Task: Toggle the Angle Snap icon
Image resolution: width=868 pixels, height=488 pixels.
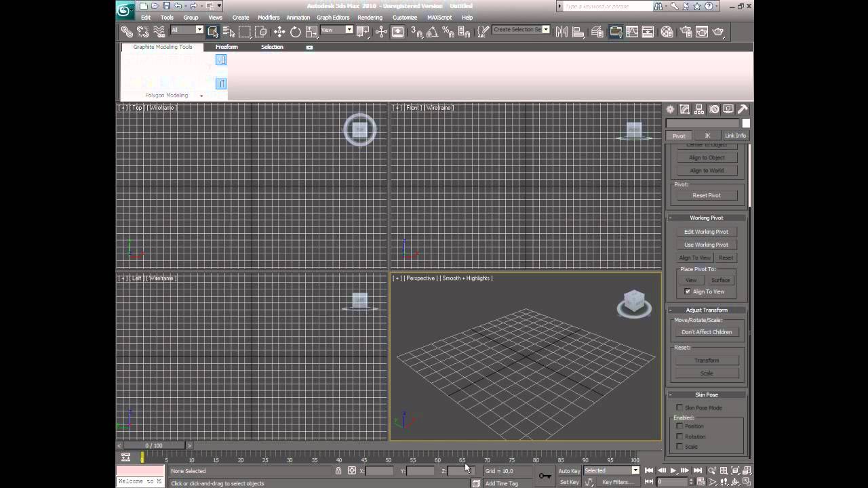Action: pyautogui.click(x=433, y=31)
